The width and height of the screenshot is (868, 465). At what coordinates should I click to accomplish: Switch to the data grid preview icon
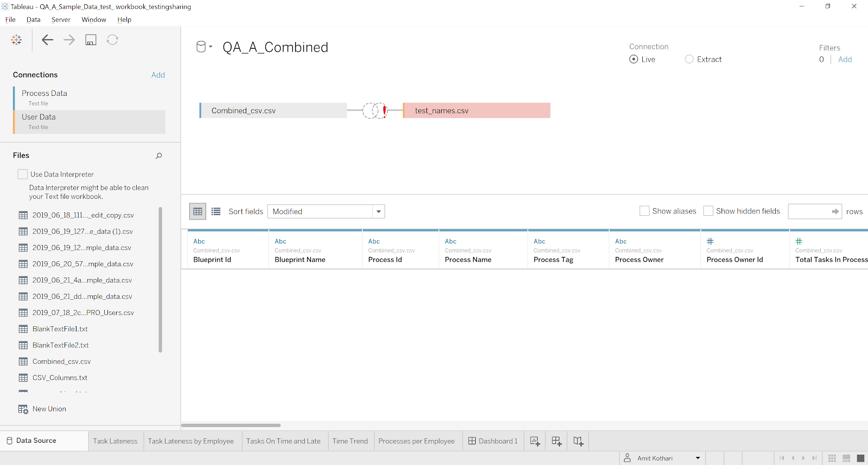point(197,211)
